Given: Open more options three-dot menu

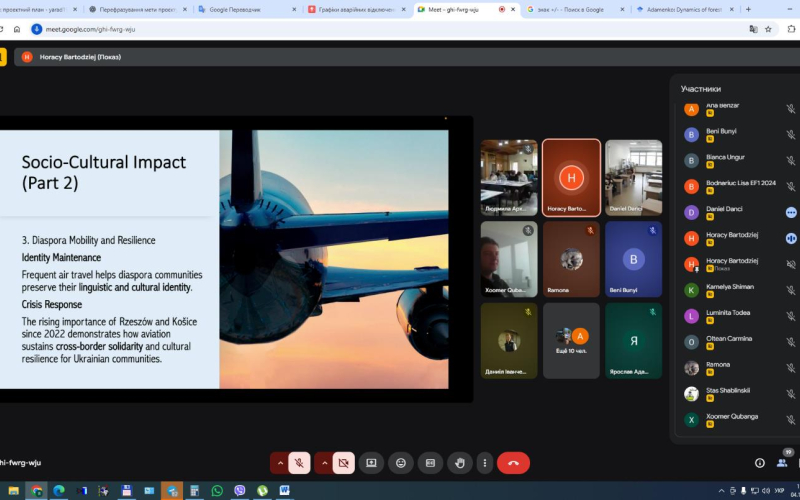Looking at the screenshot, I should 484,463.
